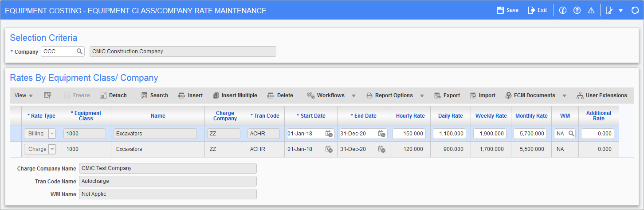
Task: Expand the Report Options dropdown arrow
Action: [422, 96]
